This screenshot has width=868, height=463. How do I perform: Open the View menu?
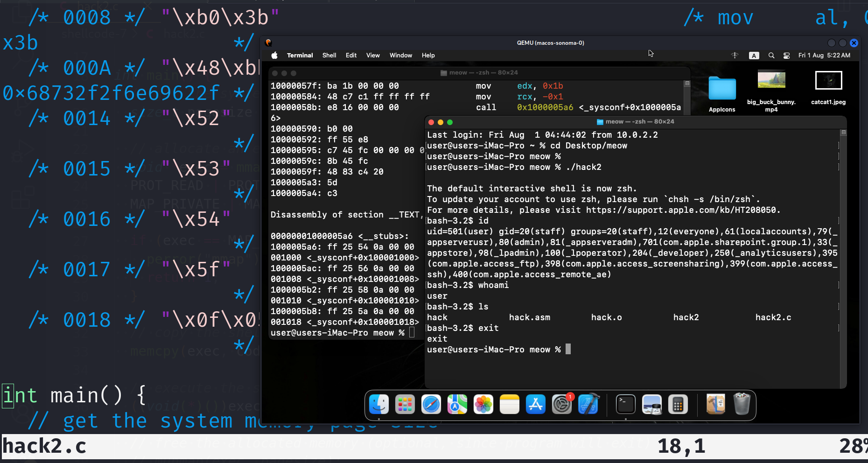coord(373,55)
